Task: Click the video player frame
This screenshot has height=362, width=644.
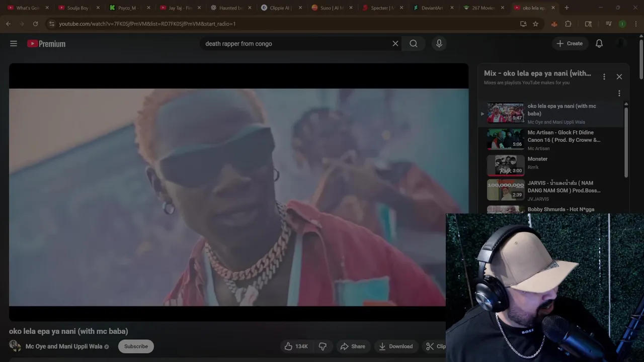Action: (238, 192)
